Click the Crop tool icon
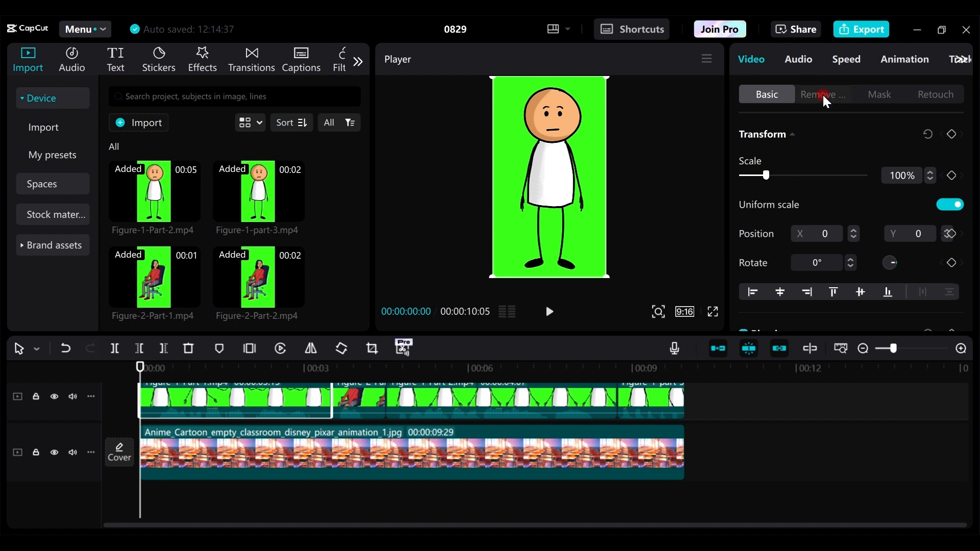This screenshot has width=980, height=551. tap(372, 348)
